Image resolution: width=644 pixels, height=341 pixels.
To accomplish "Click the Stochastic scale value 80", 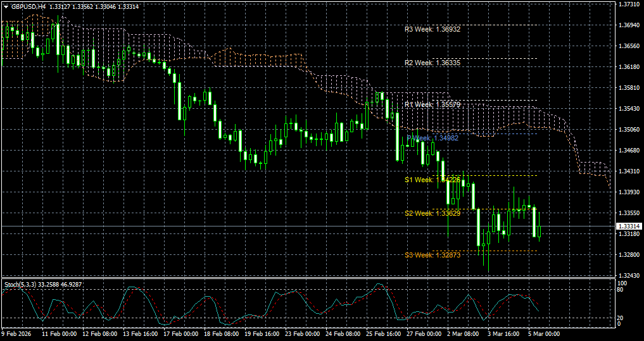I will [x=621, y=290].
